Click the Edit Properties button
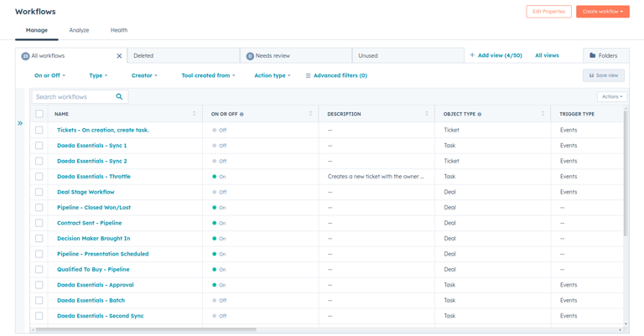Image resolution: width=644 pixels, height=336 pixels. pyautogui.click(x=548, y=12)
